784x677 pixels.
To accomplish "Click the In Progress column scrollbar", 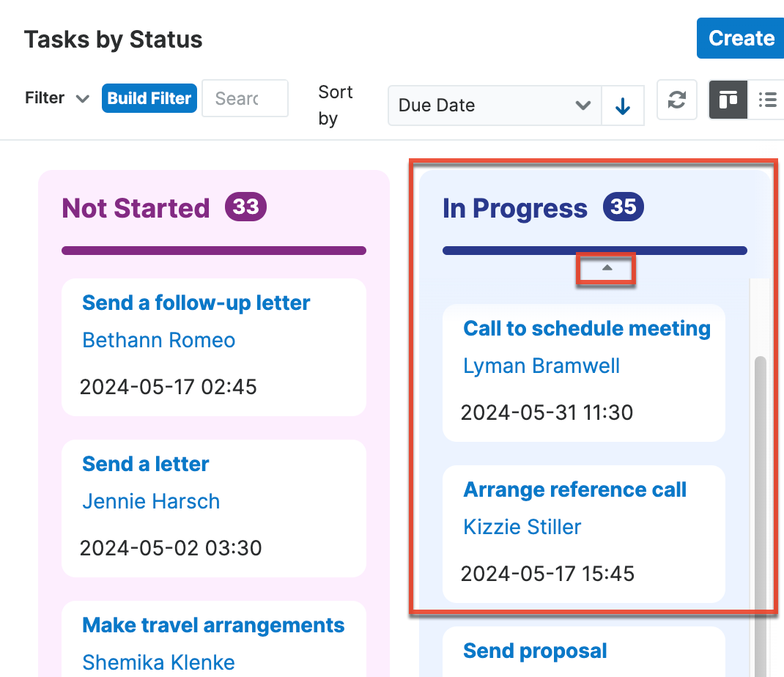I will tap(760, 476).
